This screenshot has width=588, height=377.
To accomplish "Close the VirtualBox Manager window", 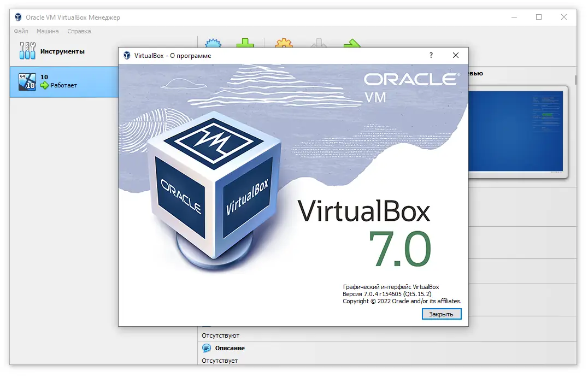I will (563, 17).
